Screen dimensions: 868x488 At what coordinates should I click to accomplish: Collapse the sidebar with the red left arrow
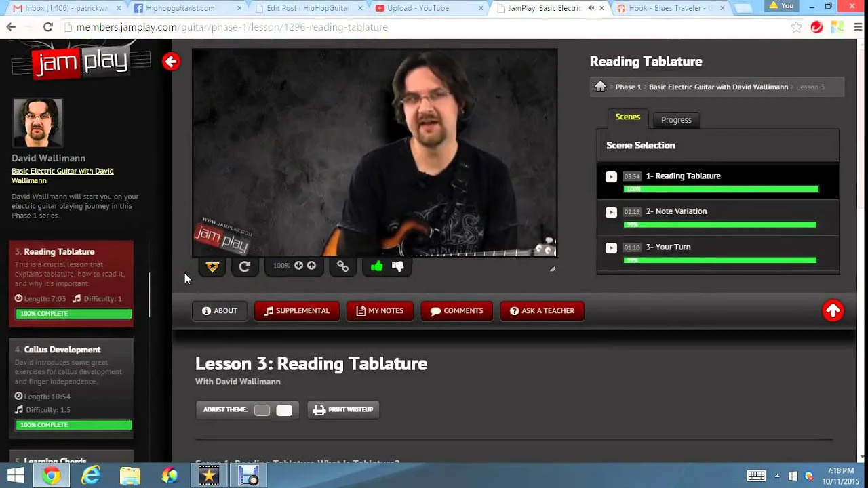[x=171, y=62]
